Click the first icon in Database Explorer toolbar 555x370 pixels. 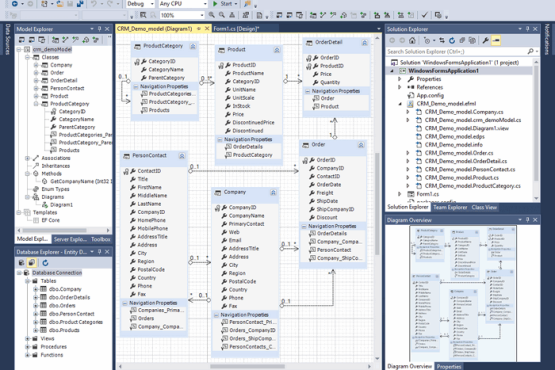tap(22, 263)
